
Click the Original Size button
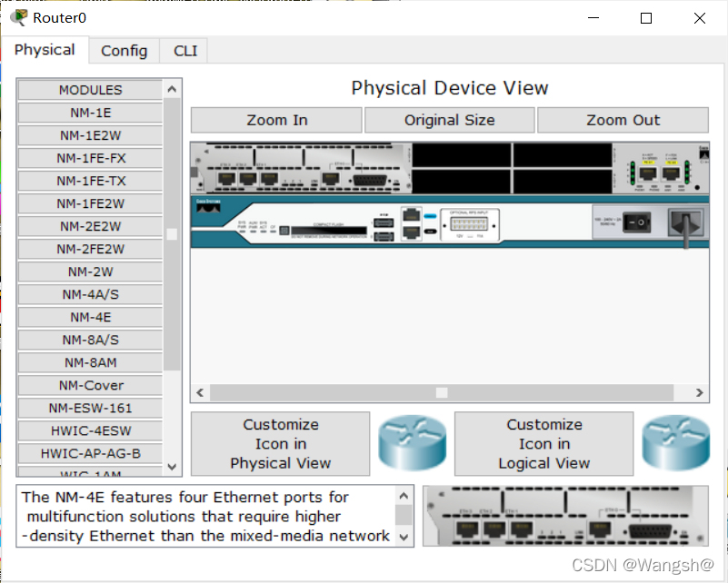click(x=449, y=120)
